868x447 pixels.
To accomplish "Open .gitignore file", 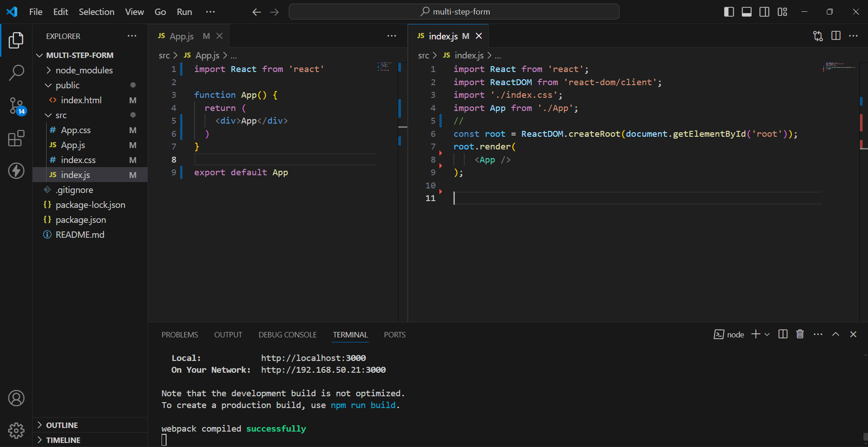I will pyautogui.click(x=90, y=190).
